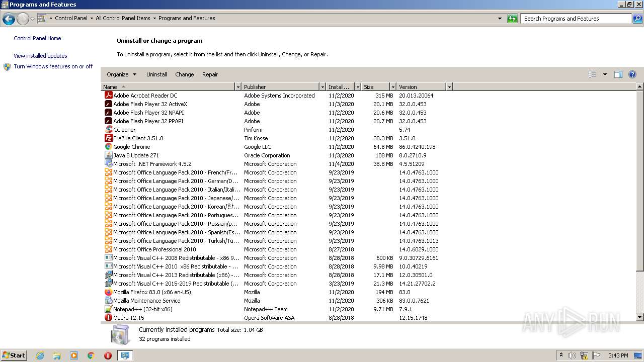This screenshot has height=362, width=644.
Task: Expand the address bar history dropdown
Action: 500,19
